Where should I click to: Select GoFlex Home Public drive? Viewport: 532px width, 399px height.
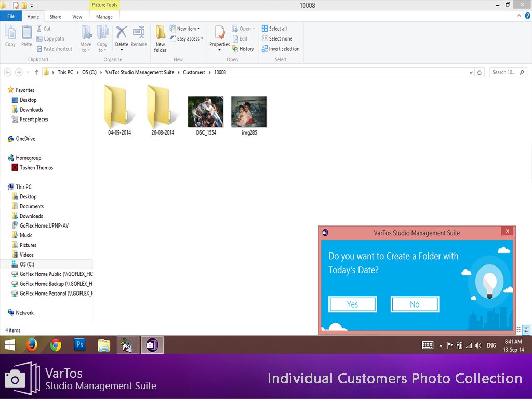click(x=52, y=274)
